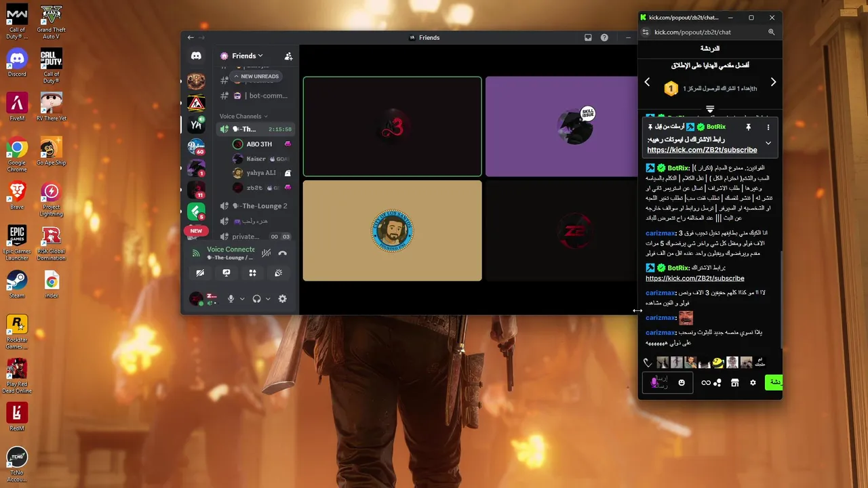Open the bot-comm... text channel
This screenshot has width=868, height=488.
coord(258,96)
